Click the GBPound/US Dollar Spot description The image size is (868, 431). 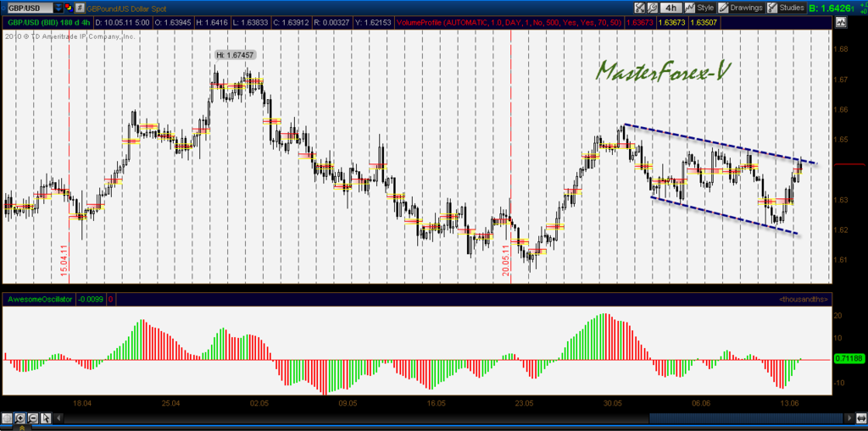click(127, 8)
